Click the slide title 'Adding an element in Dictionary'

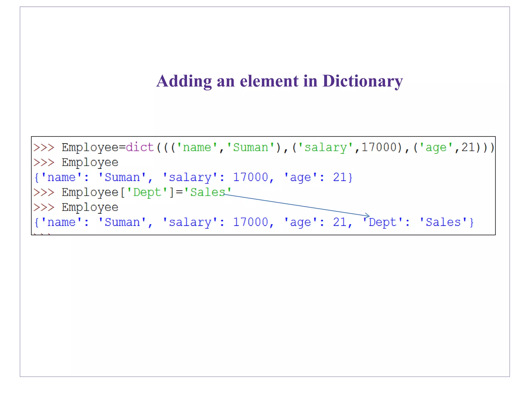point(280,81)
